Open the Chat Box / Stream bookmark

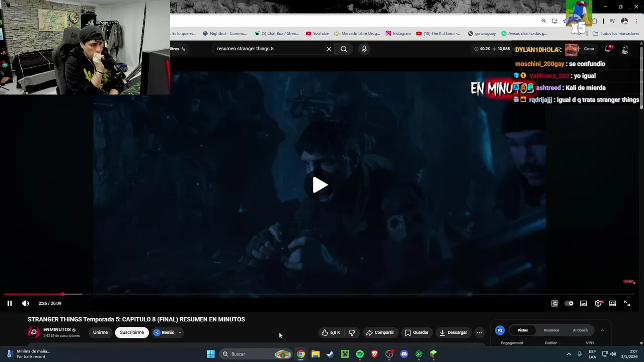pos(276,34)
